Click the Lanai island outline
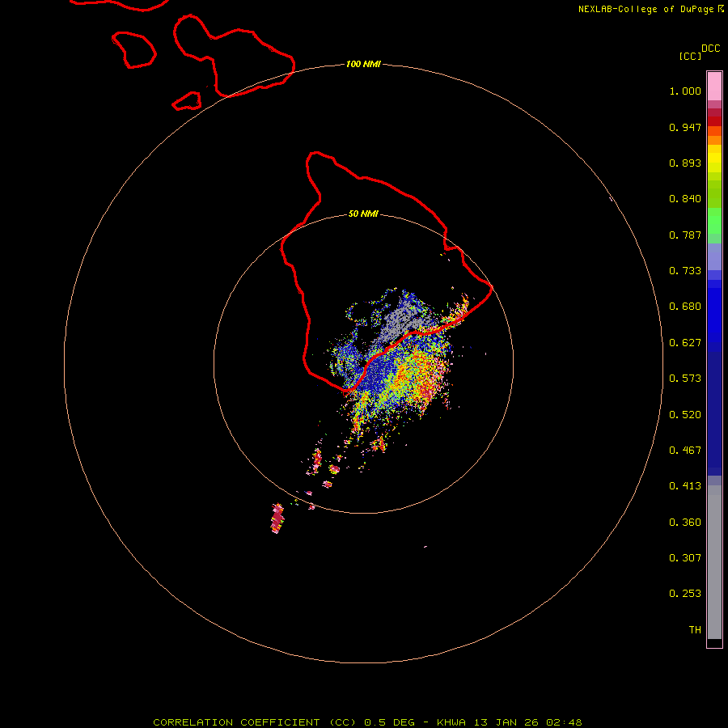Image resolution: width=728 pixels, height=728 pixels. [133, 49]
